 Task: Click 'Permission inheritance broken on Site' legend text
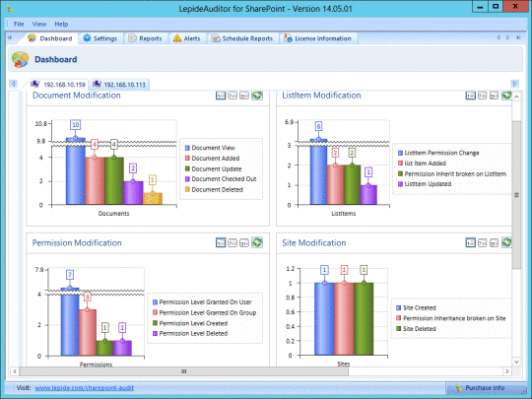tap(454, 318)
